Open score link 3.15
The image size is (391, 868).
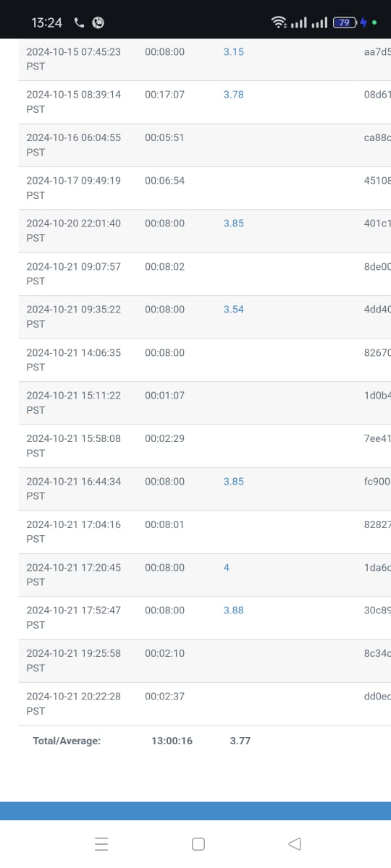tap(233, 52)
